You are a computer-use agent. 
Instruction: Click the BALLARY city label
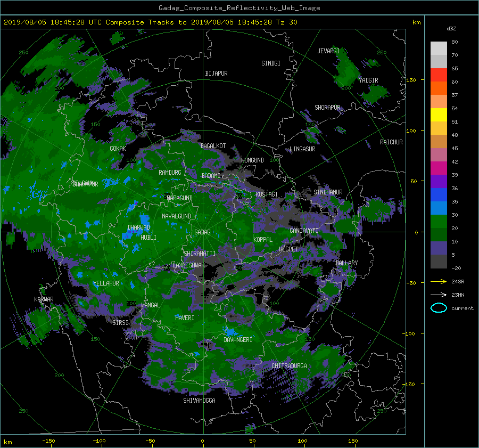346,263
